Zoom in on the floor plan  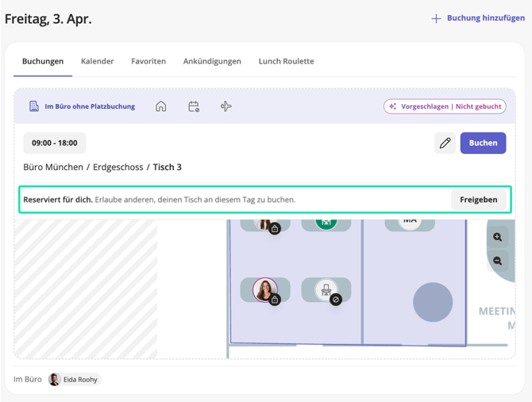click(x=498, y=237)
